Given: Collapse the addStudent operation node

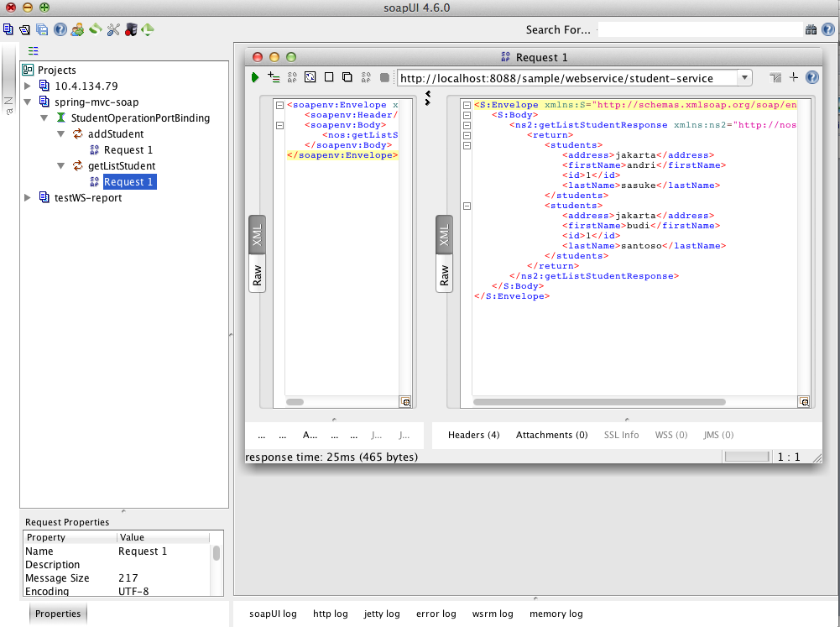Looking at the screenshot, I should [60, 134].
